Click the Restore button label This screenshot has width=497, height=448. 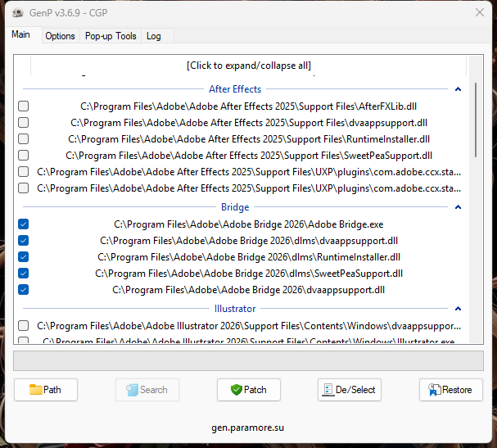(457, 389)
